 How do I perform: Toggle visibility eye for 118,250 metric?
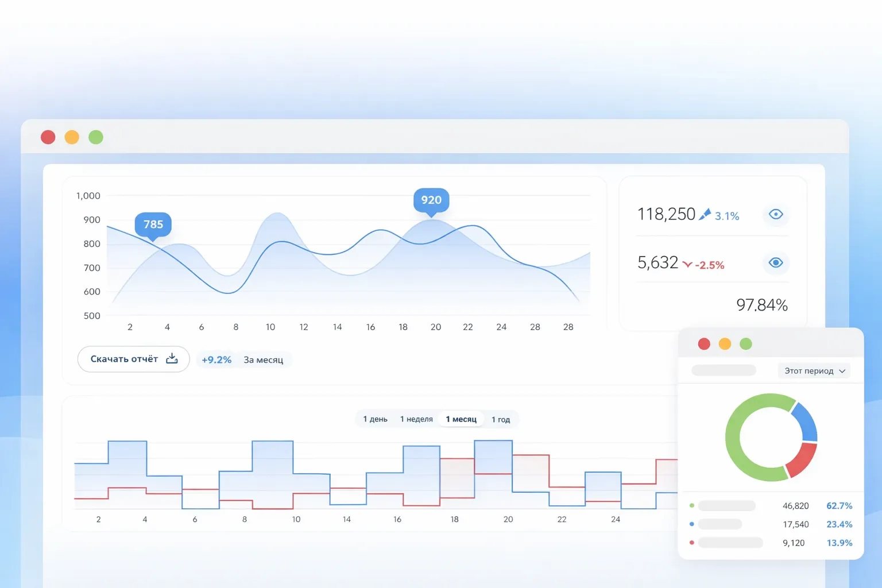tap(776, 214)
